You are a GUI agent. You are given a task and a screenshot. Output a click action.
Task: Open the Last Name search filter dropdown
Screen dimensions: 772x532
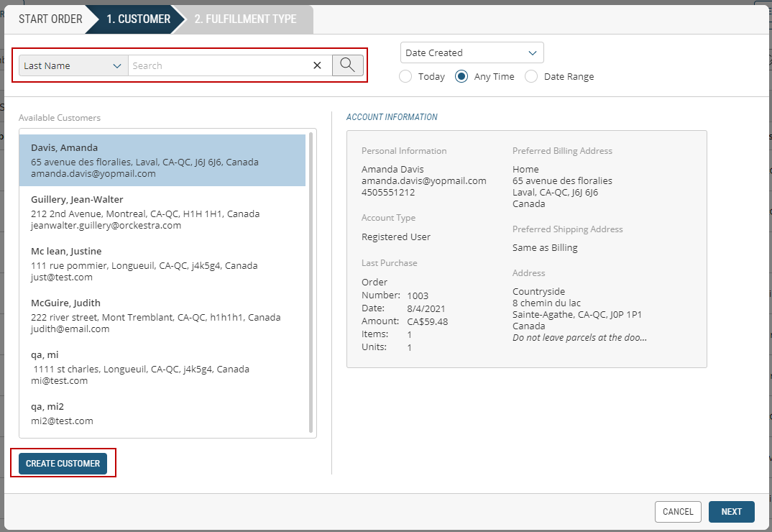click(x=73, y=65)
